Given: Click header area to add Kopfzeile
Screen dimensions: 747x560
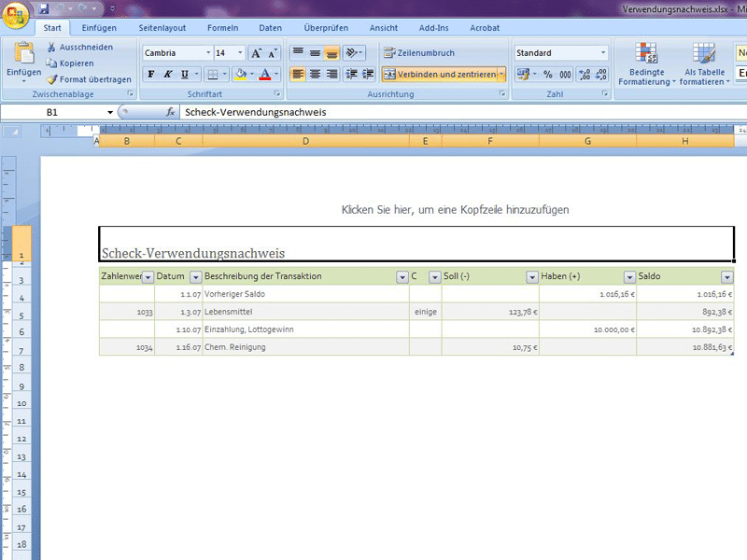Looking at the screenshot, I should 455,209.
